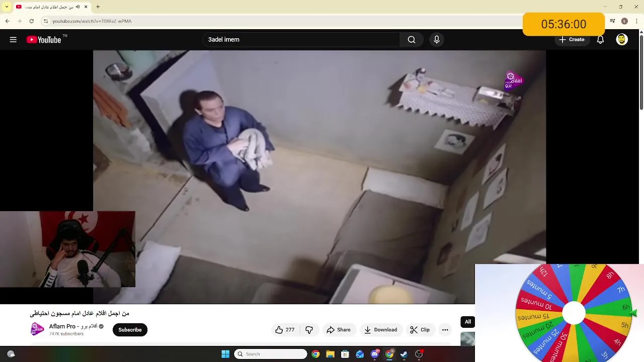Open the YouTube account avatar menu
Image resolution: width=644 pixels, height=362 pixels.
[x=622, y=40]
